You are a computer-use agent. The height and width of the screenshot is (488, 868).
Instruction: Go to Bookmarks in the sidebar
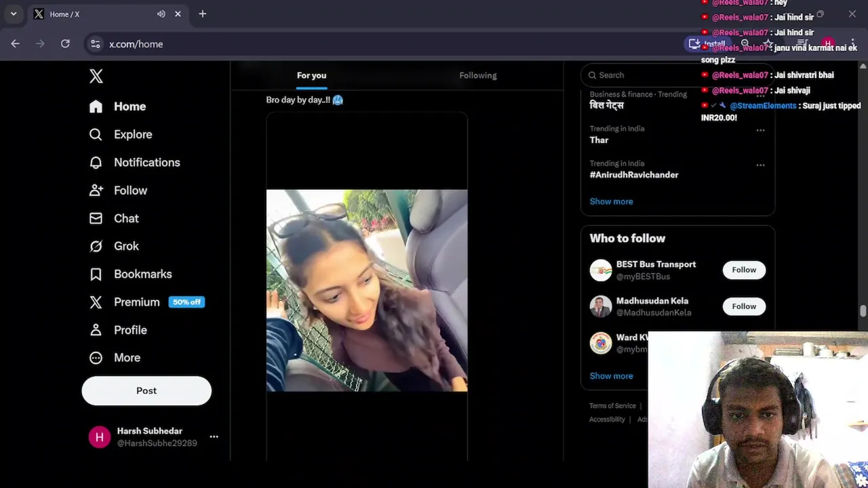coord(143,274)
